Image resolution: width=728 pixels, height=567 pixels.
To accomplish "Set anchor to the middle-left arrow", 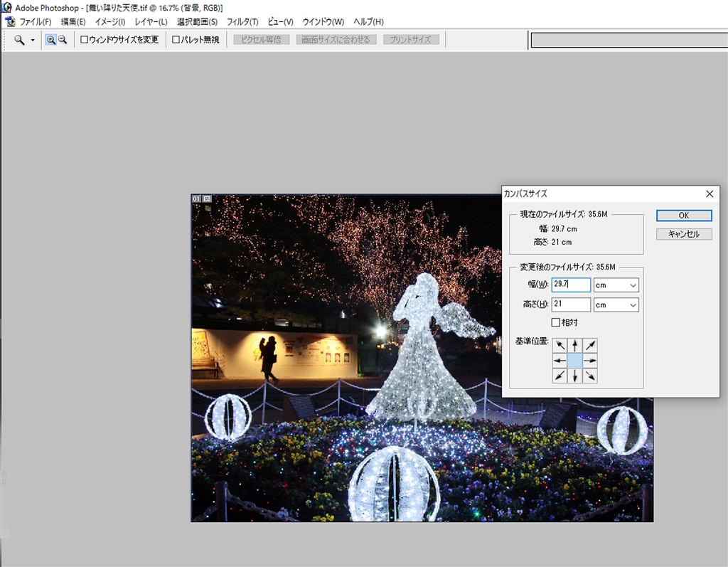I will click(560, 361).
